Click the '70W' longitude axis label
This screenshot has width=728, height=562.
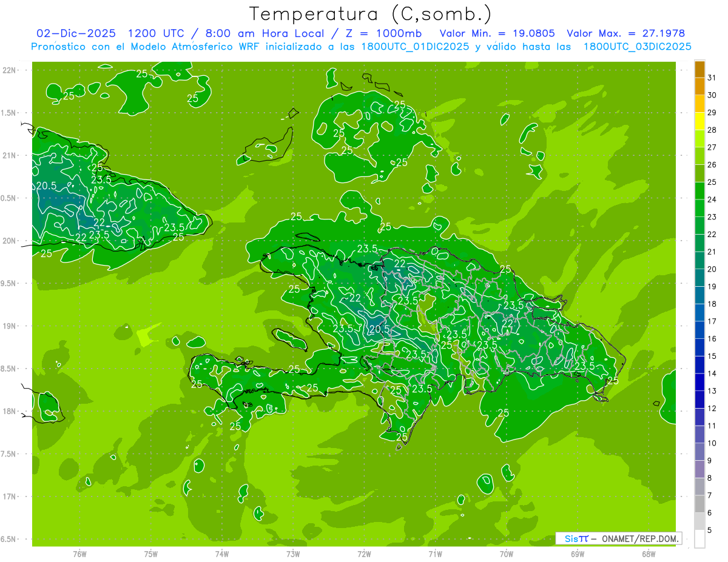pyautogui.click(x=507, y=554)
